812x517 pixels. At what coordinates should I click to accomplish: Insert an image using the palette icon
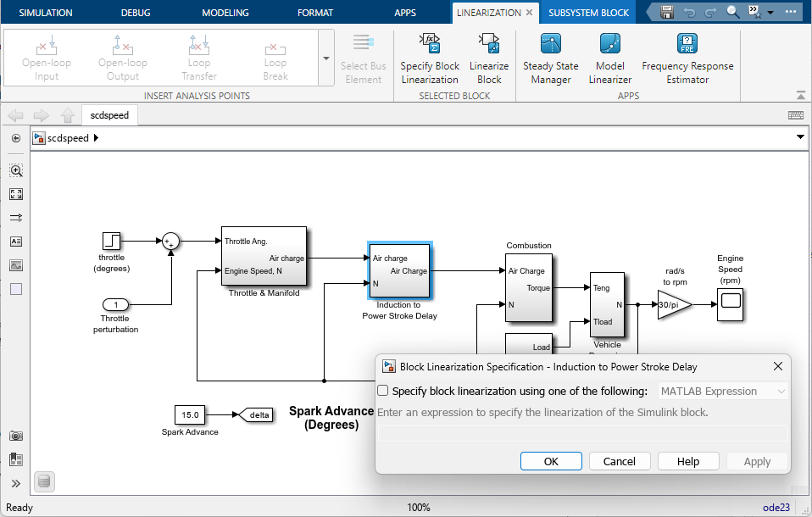16,265
